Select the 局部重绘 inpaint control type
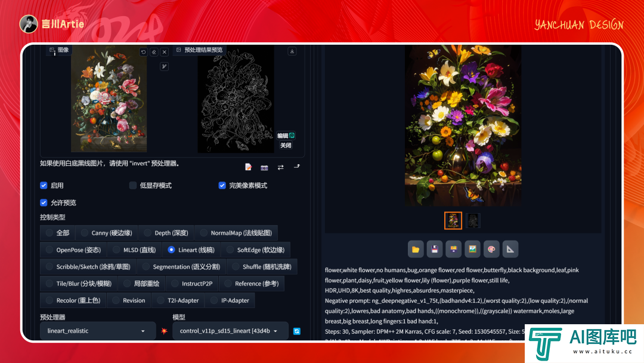 pos(142,284)
